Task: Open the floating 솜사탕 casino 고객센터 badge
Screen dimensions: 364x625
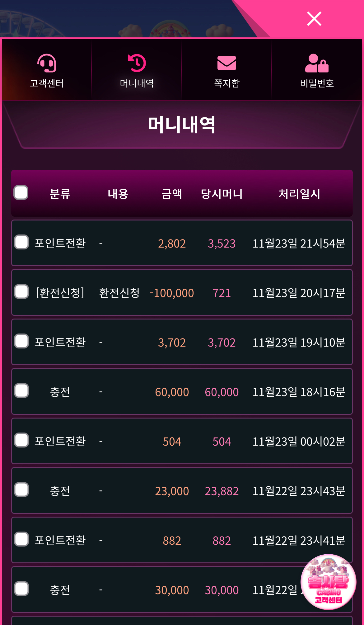Action: tap(328, 582)
